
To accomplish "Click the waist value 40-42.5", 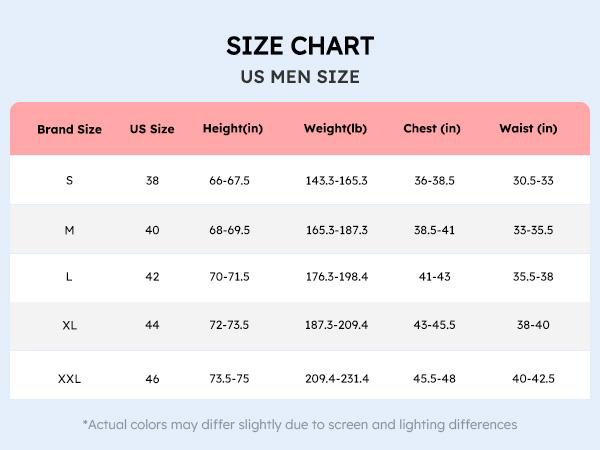I will (x=533, y=379).
